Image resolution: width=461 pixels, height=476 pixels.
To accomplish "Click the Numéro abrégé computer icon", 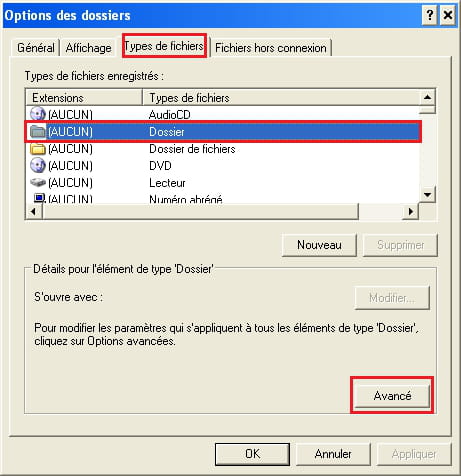I will coord(39,198).
